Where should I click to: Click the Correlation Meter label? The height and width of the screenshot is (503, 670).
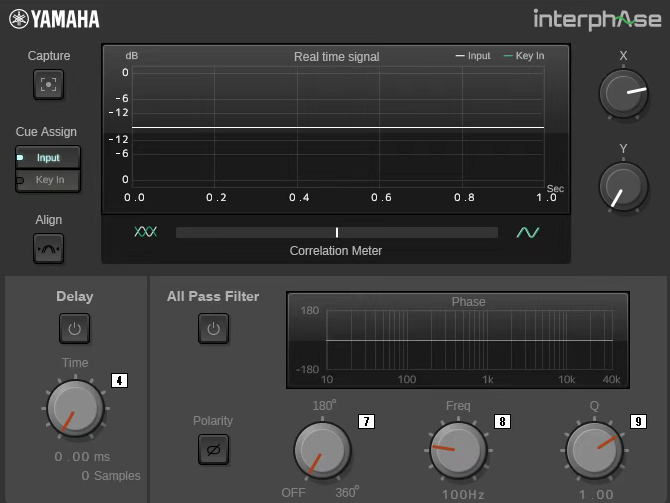point(336,251)
